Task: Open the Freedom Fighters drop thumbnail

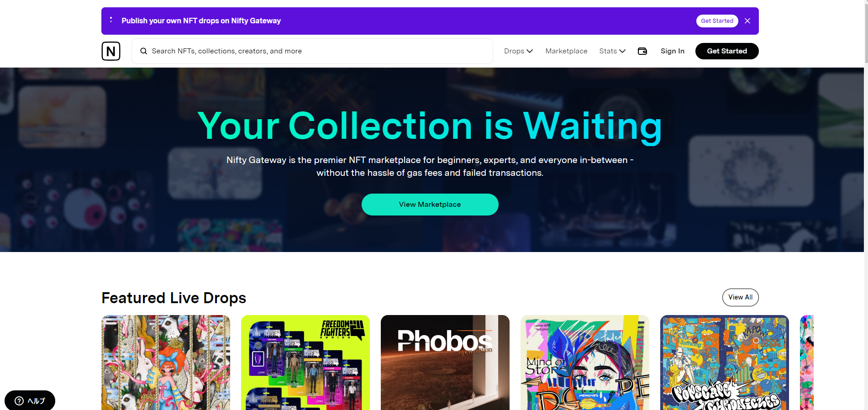Action: click(305, 363)
